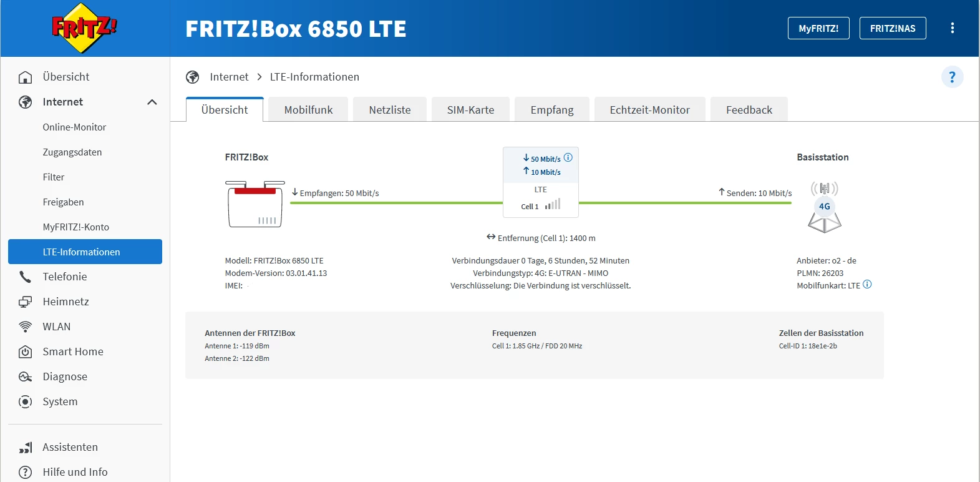
Task: Click the globe icon beside Internet in sidebar
Action: tap(26, 102)
